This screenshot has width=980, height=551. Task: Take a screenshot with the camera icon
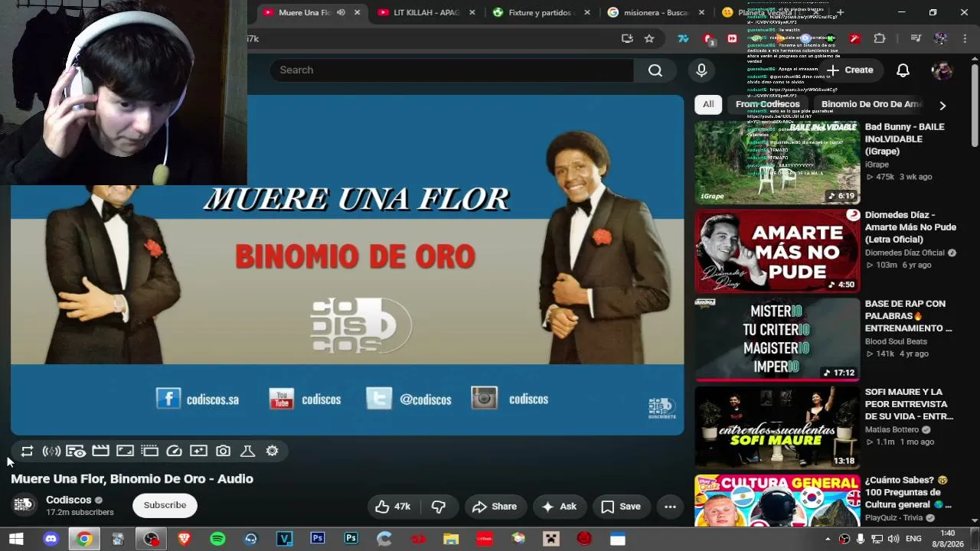pyautogui.click(x=223, y=452)
